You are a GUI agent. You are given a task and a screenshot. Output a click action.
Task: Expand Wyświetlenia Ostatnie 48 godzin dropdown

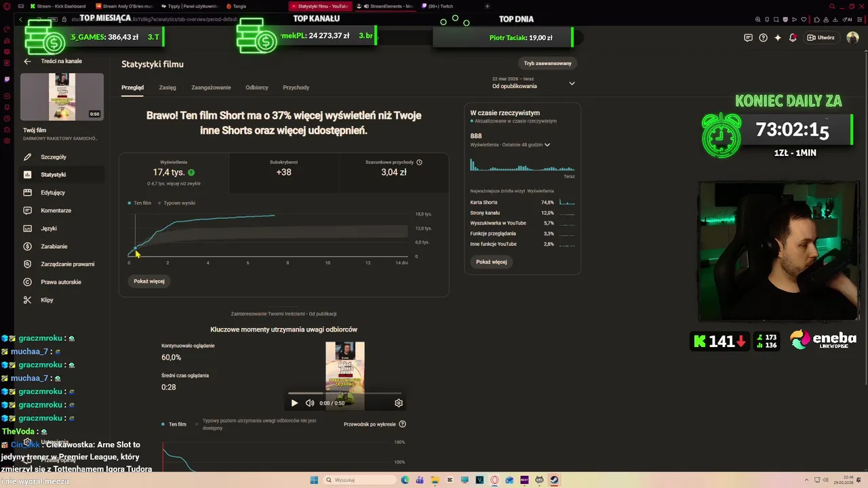tap(510, 144)
